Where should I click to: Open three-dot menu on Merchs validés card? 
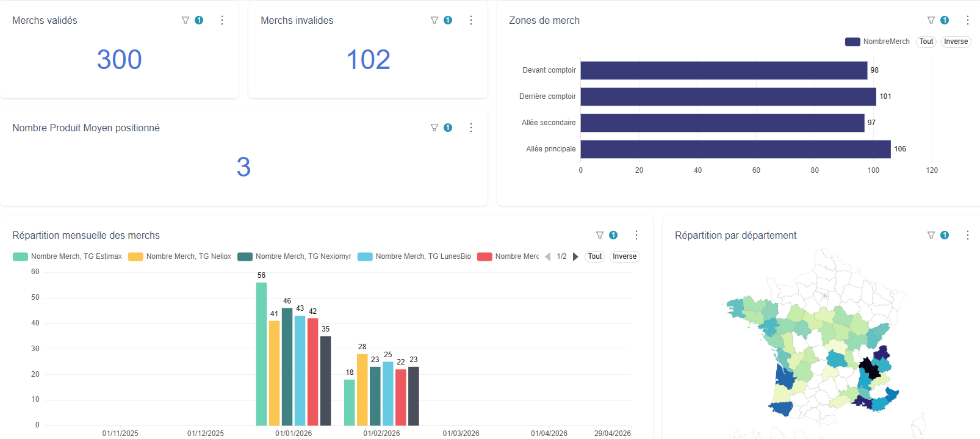[x=222, y=20]
